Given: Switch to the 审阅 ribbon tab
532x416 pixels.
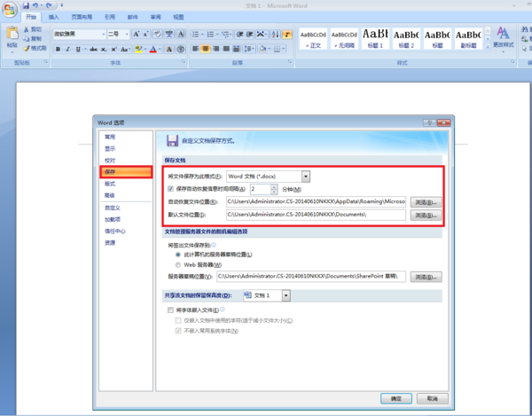Looking at the screenshot, I should tap(156, 17).
